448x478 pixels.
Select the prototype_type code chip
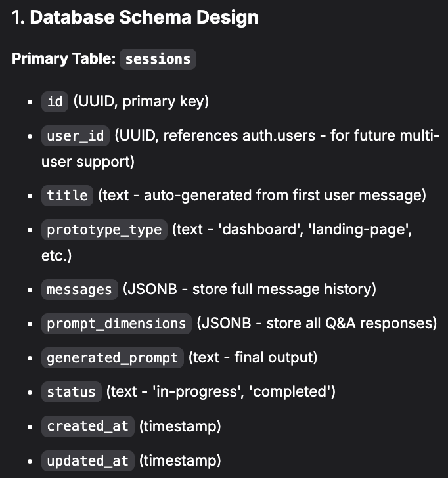104,230
